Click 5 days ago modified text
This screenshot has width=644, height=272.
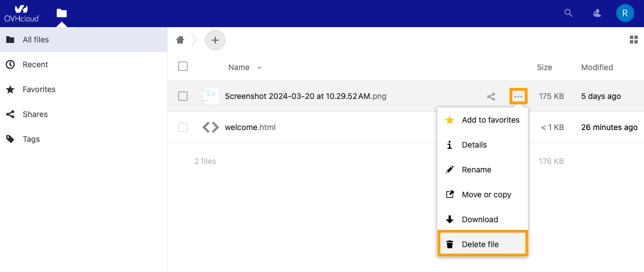[601, 96]
